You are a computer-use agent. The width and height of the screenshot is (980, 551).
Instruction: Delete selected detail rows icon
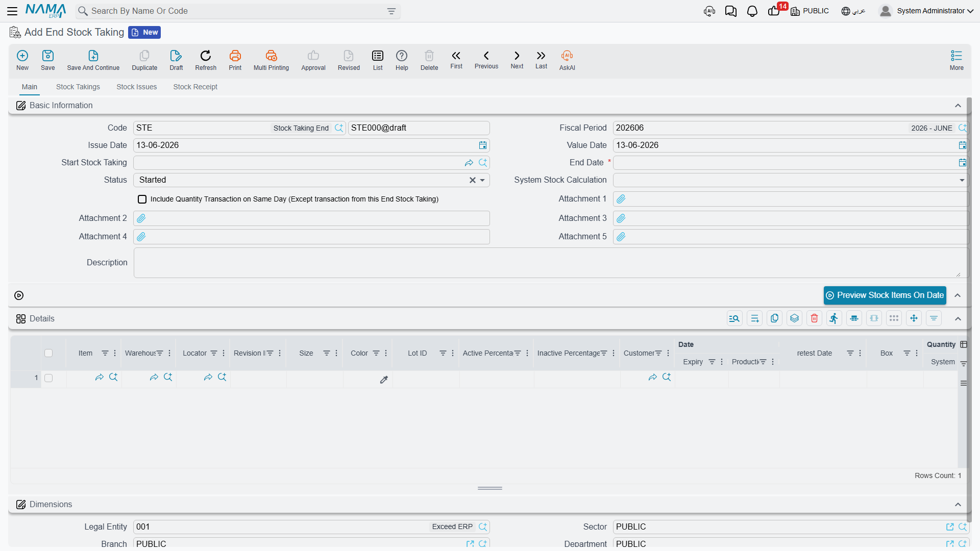point(814,318)
